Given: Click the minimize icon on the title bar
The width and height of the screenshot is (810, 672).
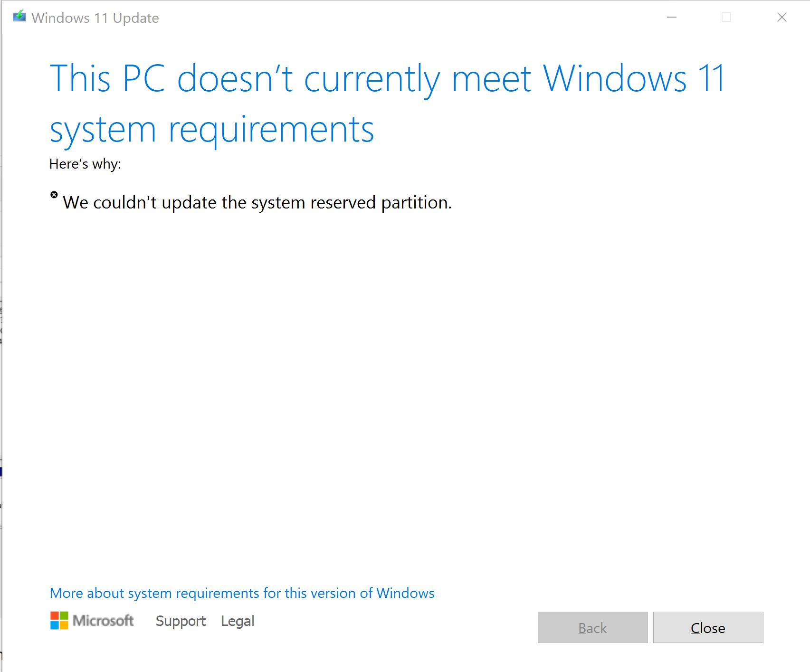Looking at the screenshot, I should tap(672, 17).
